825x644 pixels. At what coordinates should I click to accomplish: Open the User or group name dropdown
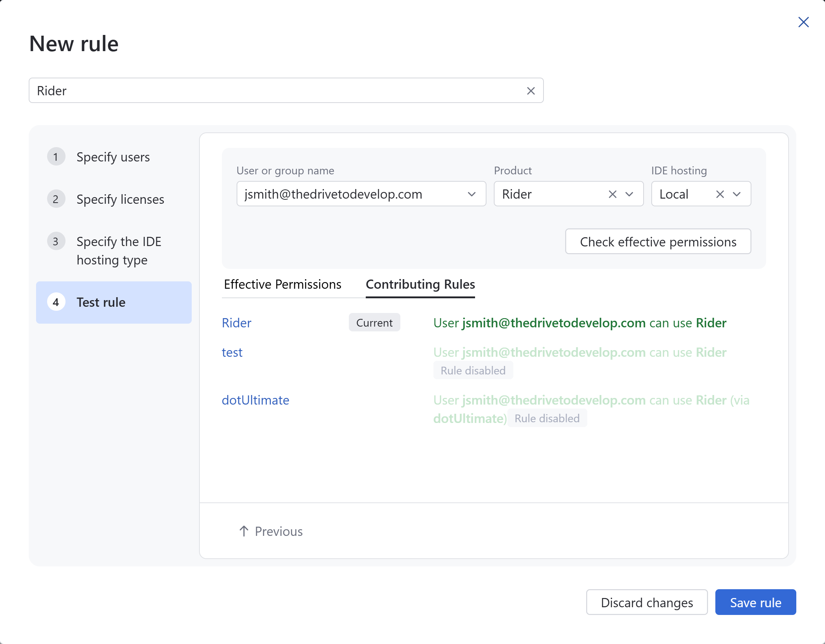pyautogui.click(x=361, y=194)
